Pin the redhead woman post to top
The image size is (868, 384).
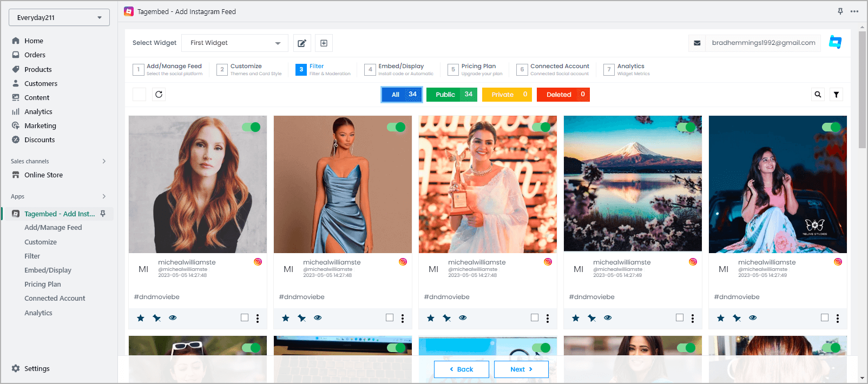click(x=157, y=318)
